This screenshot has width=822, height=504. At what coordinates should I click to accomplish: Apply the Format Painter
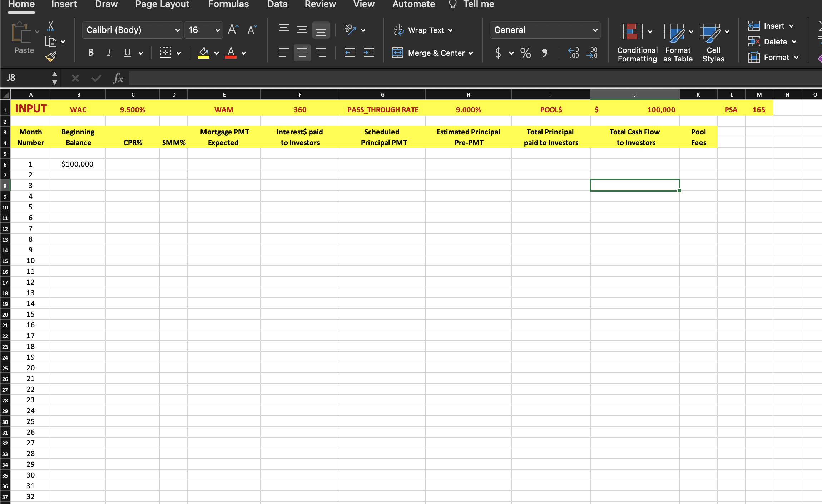click(51, 56)
